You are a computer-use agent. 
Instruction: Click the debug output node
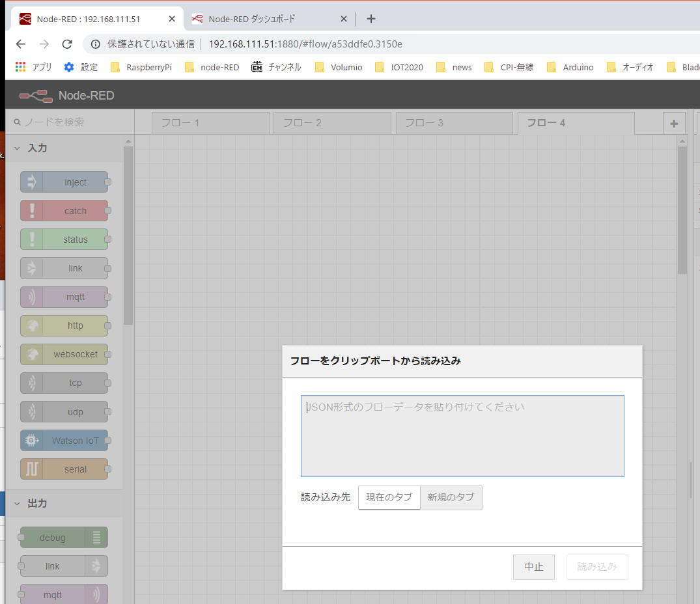[64, 538]
